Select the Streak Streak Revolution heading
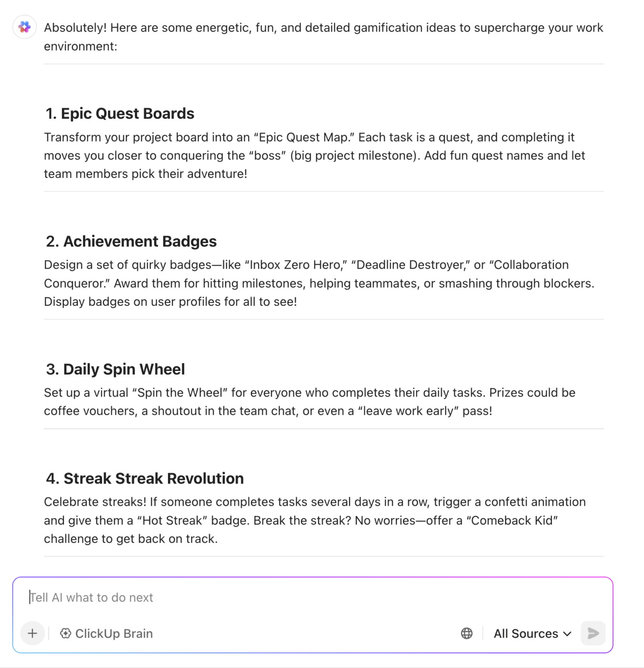This screenshot has height=668, width=644. click(x=145, y=478)
